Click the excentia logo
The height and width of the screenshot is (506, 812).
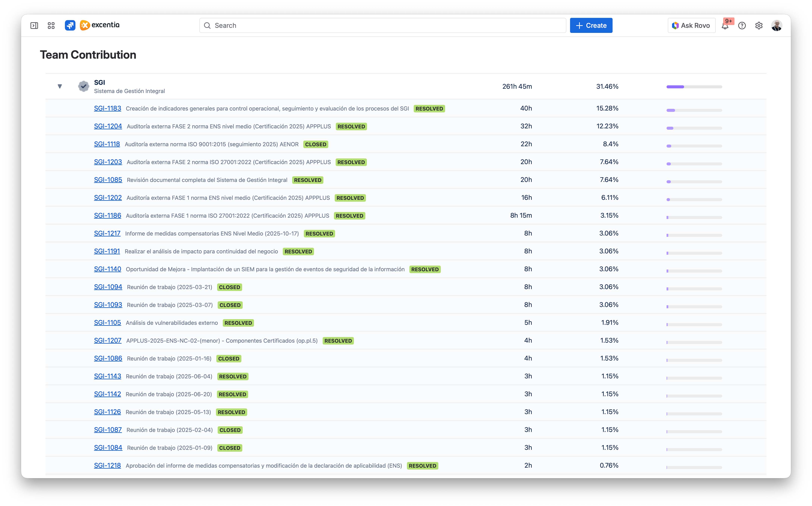(x=100, y=25)
